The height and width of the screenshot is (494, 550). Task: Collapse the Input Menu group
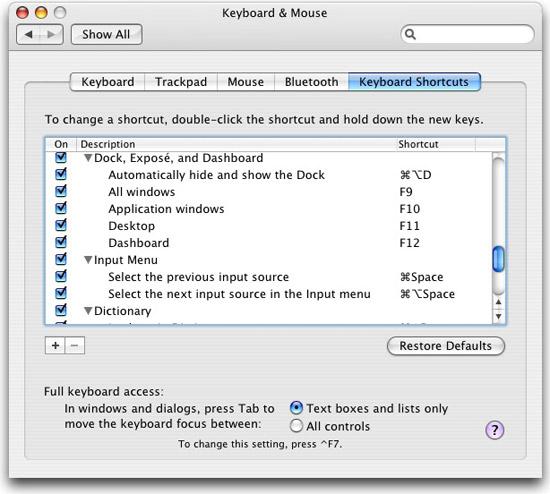(x=88, y=260)
